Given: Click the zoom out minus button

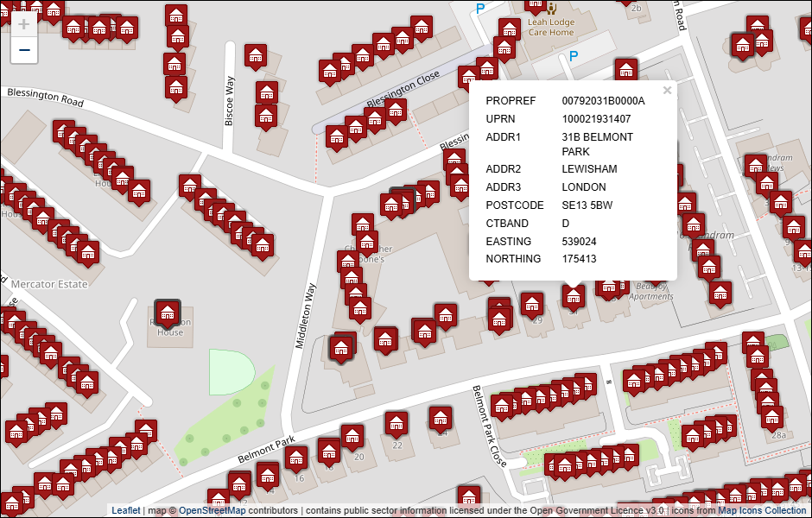Looking at the screenshot, I should click(23, 51).
